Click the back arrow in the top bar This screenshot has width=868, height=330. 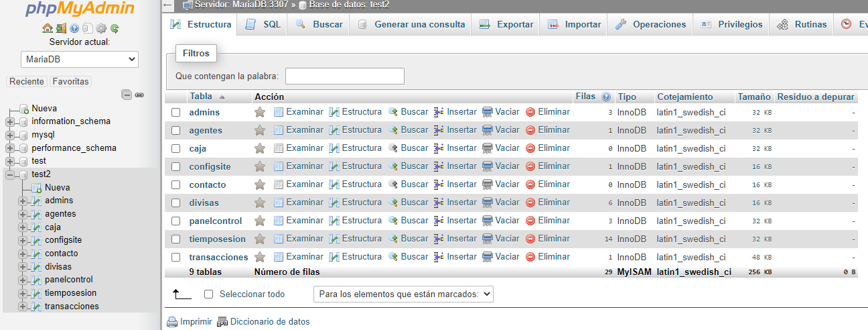(x=167, y=5)
